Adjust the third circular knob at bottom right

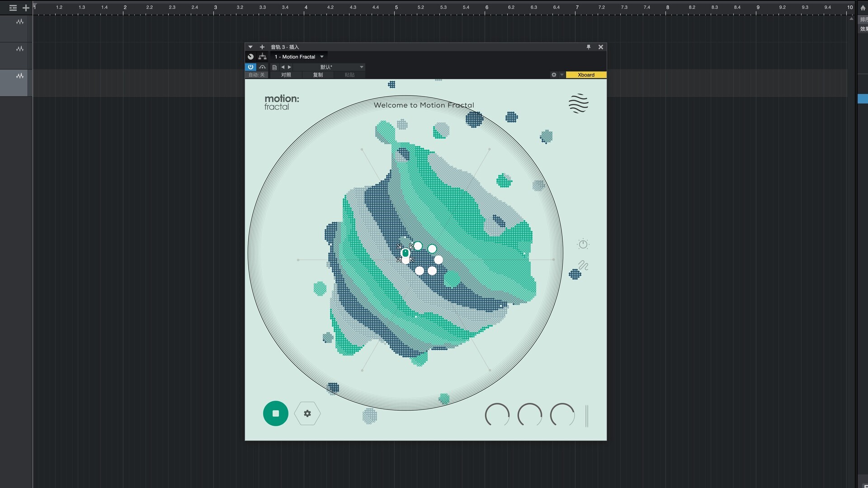point(562,415)
